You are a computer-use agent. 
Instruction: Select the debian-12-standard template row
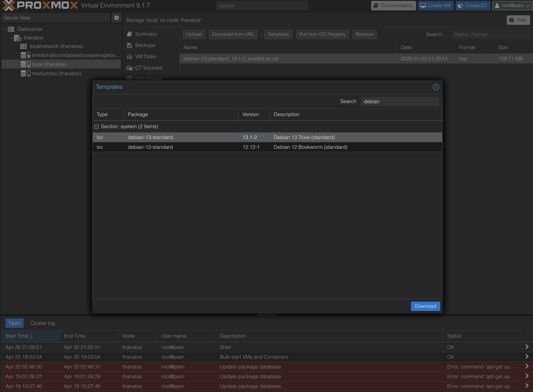coord(267,147)
